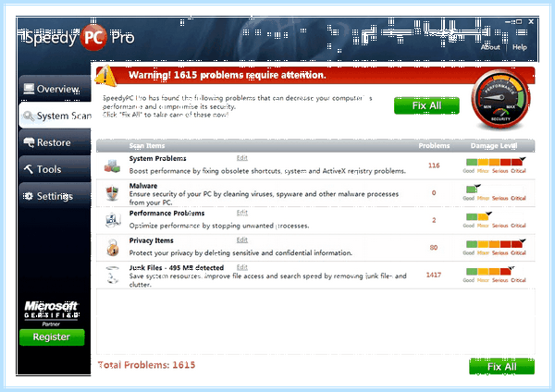Viewport: 555px width, 392px height.
Task: Click the System Scan magnifier icon
Action: 29,116
